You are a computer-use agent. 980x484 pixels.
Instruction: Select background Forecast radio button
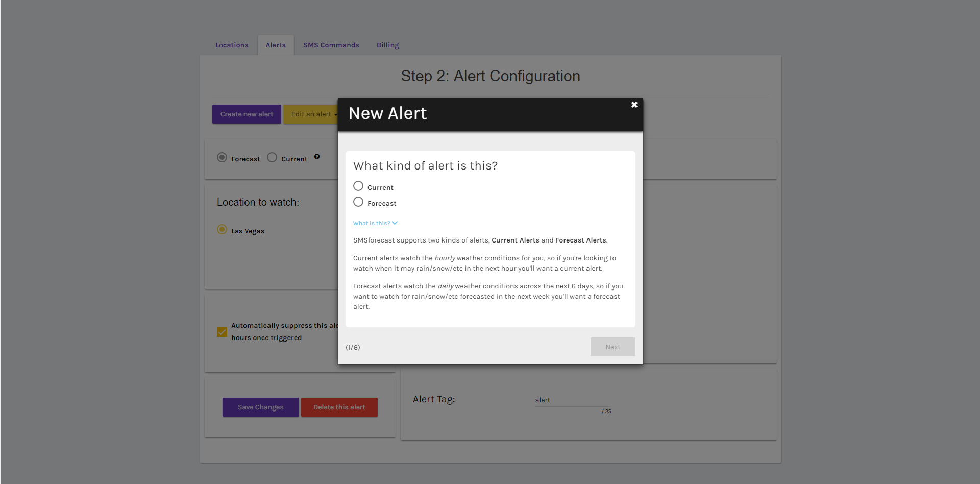pyautogui.click(x=222, y=158)
